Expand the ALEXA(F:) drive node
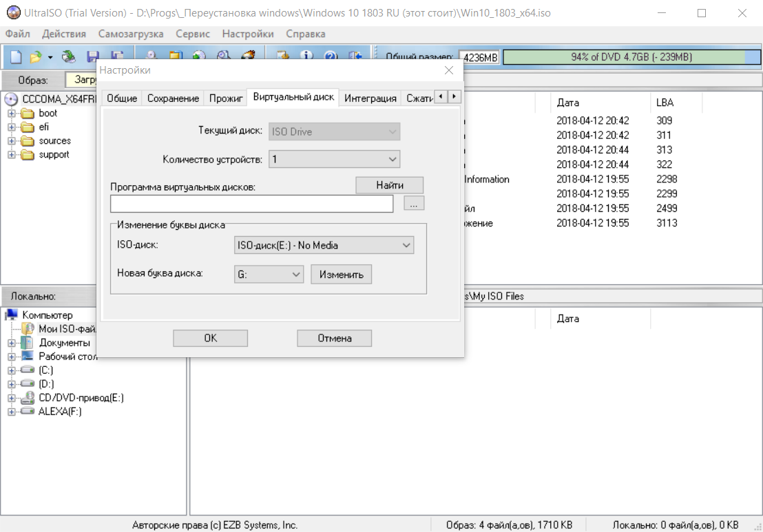 (x=12, y=412)
